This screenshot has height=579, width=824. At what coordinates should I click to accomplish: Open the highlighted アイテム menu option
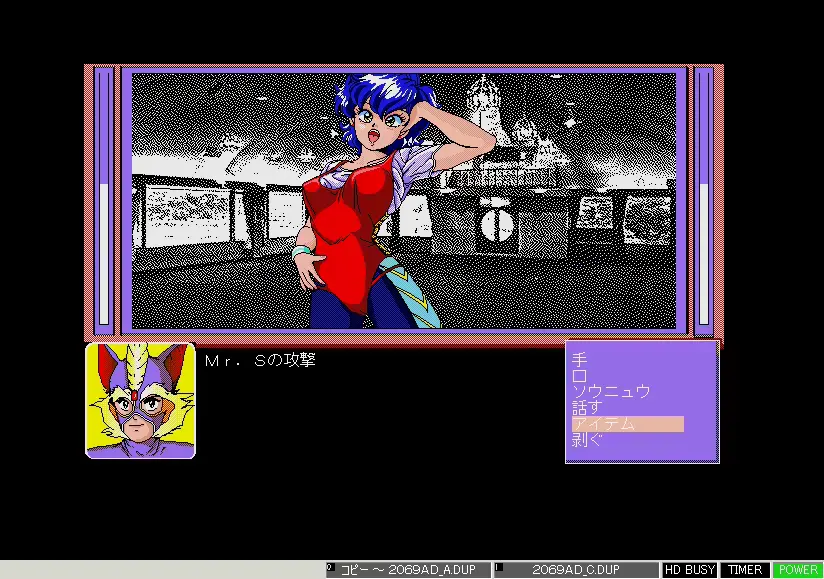coord(628,423)
